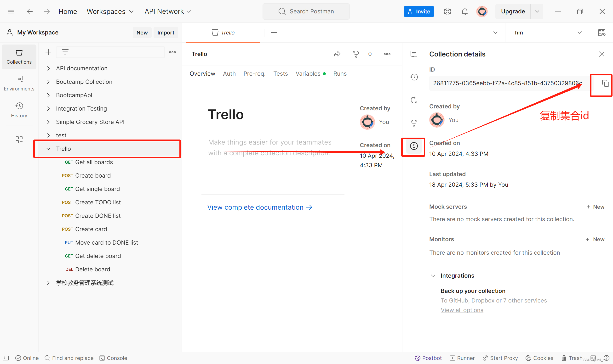
Task: Toggle sidebar visibility from status bar
Action: click(6, 358)
